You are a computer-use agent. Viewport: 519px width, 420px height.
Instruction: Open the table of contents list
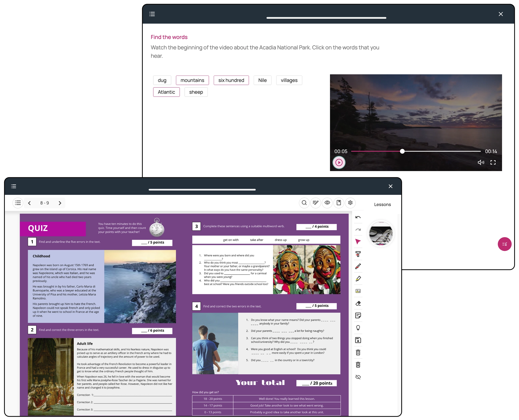click(18, 203)
